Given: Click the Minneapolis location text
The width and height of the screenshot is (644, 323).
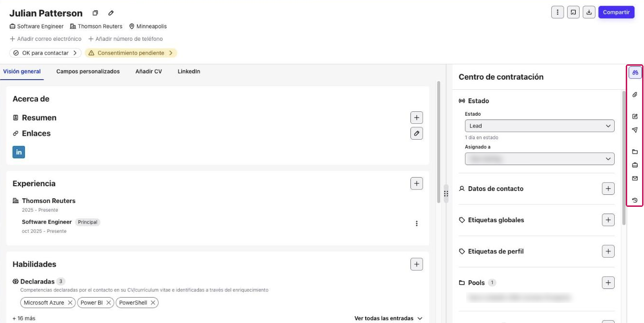Looking at the screenshot, I should (x=151, y=26).
